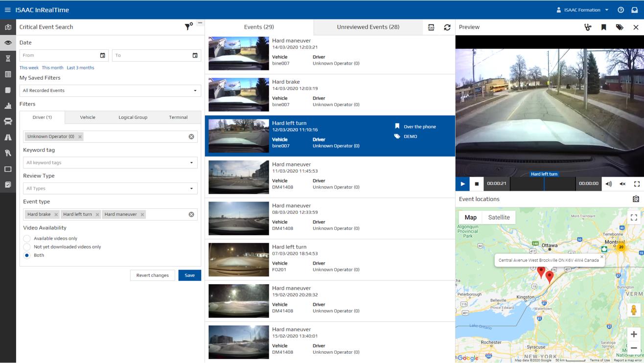
Task: Open the help question mark icon
Action: pyautogui.click(x=621, y=10)
